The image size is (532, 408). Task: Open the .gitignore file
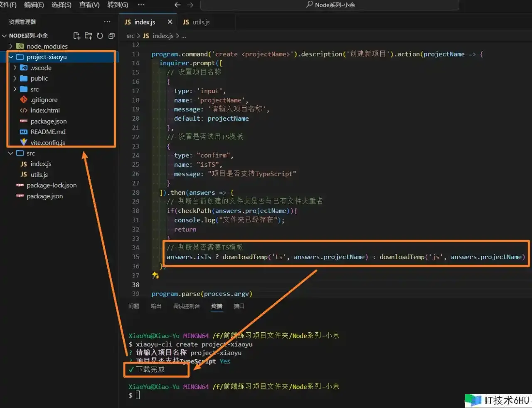44,100
